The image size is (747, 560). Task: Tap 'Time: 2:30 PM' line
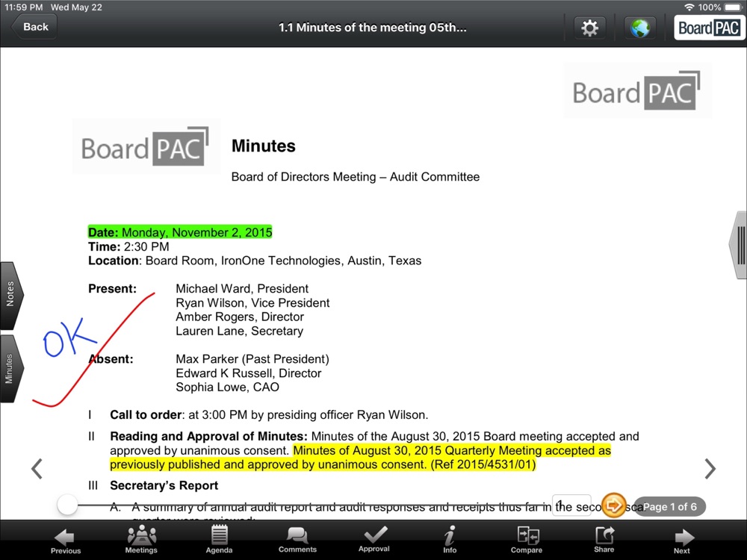(128, 246)
